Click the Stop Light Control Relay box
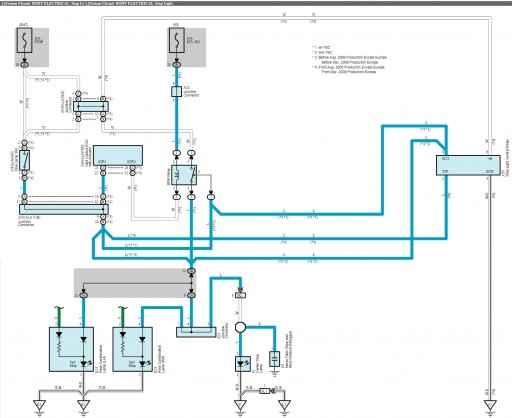 468,165
